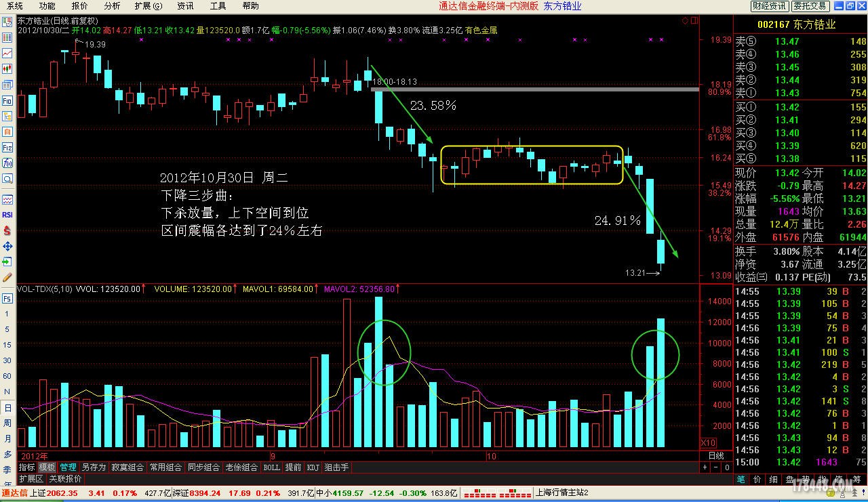Image resolution: width=868 pixels, height=502 pixels.
Task: Click the blue four-way move arrows icon
Action: tap(7, 246)
